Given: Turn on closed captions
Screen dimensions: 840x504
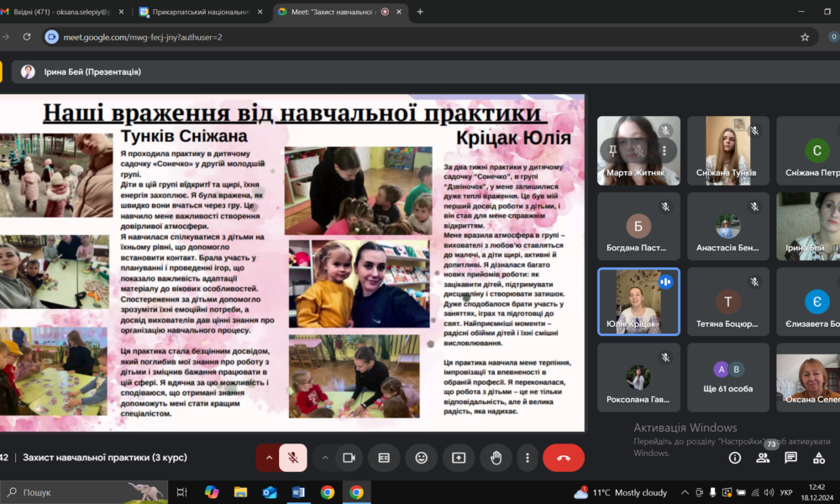Looking at the screenshot, I should click(x=384, y=458).
